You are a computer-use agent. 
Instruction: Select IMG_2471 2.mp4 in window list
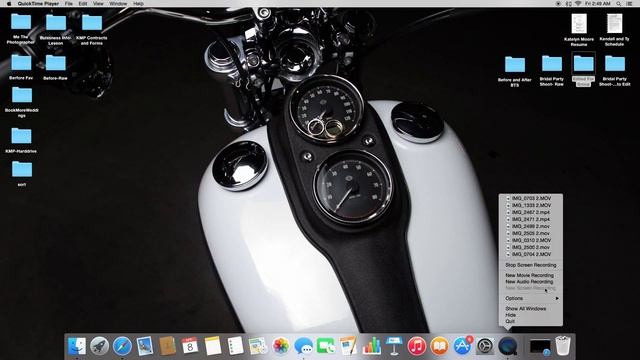click(x=531, y=219)
